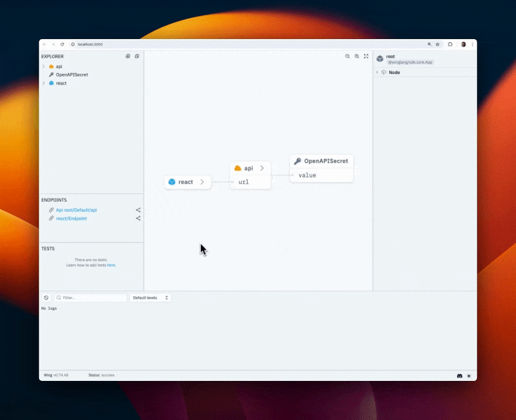
Task: Open the browser three-dot menu
Action: click(x=472, y=44)
